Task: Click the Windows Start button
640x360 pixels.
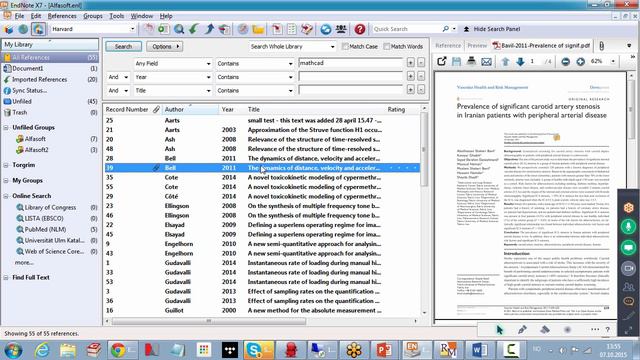Action: [13, 350]
